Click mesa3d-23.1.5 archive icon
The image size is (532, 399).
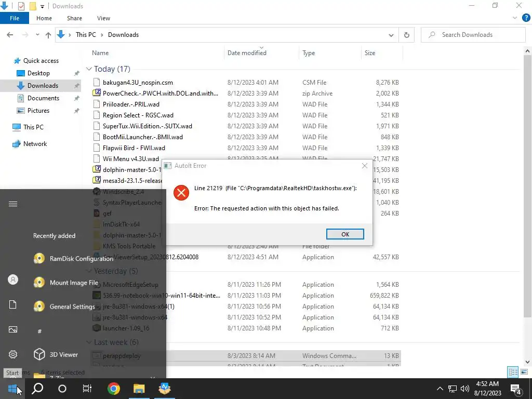(97, 180)
